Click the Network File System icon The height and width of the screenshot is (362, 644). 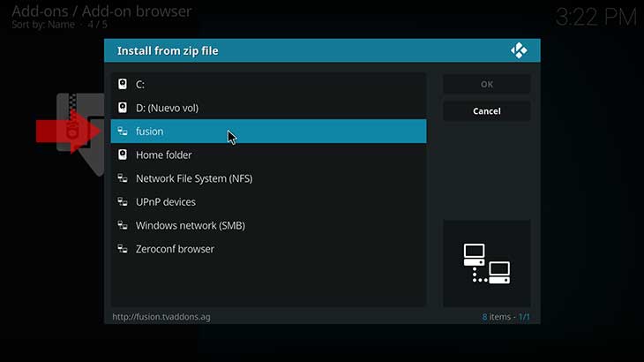pos(123,178)
